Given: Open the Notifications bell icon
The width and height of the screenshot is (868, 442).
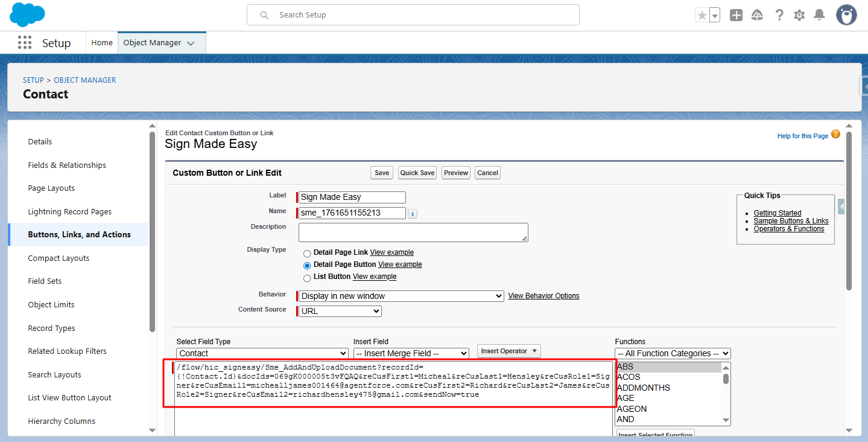Looking at the screenshot, I should coord(819,15).
